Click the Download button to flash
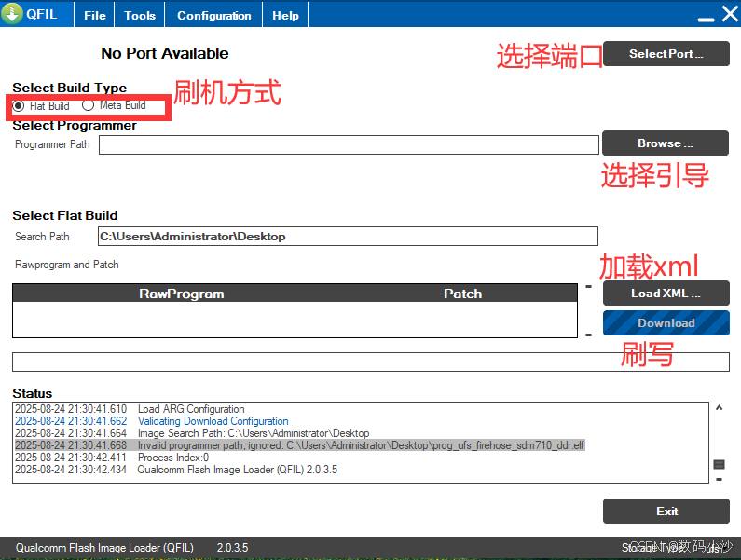Screen dimensions: 741x560 (x=666, y=322)
